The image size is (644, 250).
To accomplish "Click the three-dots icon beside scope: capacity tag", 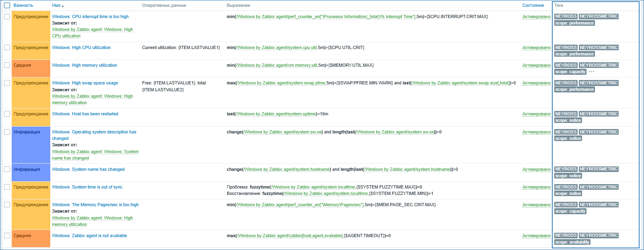I will [591, 72].
